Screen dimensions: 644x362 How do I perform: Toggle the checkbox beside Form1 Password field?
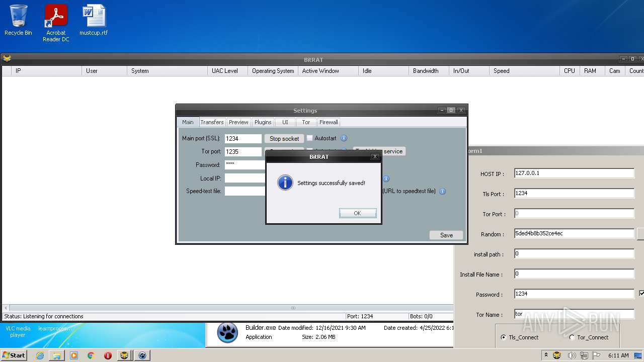[641, 293]
